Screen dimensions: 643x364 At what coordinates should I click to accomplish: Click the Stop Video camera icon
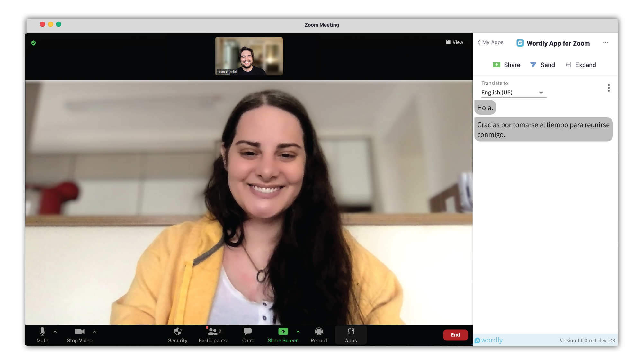point(79,331)
